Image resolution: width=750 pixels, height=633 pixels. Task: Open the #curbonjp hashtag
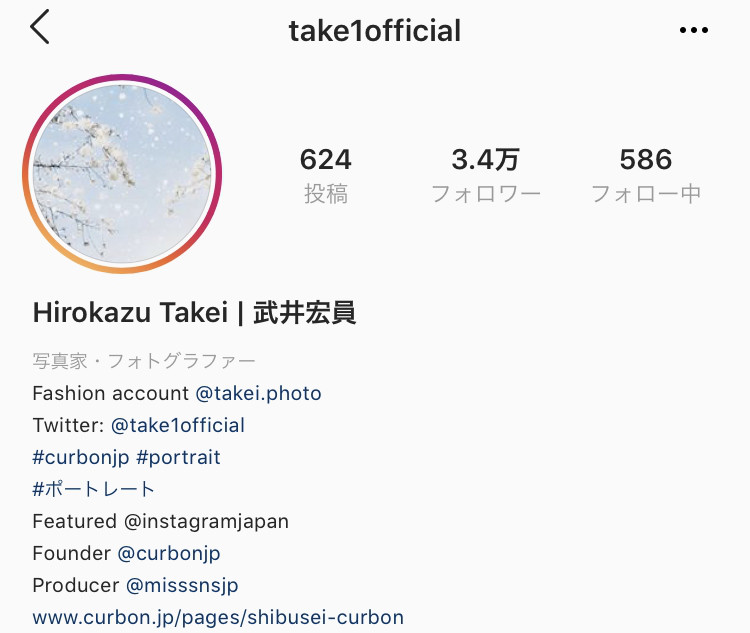[81, 458]
